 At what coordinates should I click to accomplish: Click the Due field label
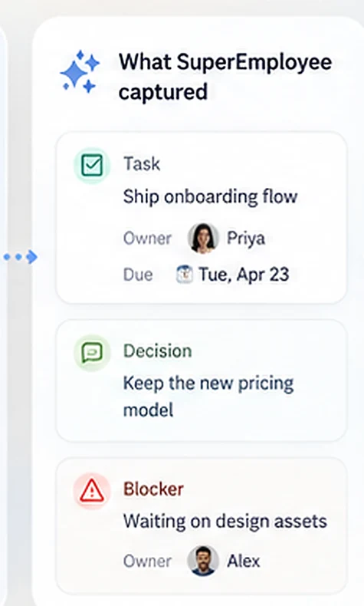[138, 275]
